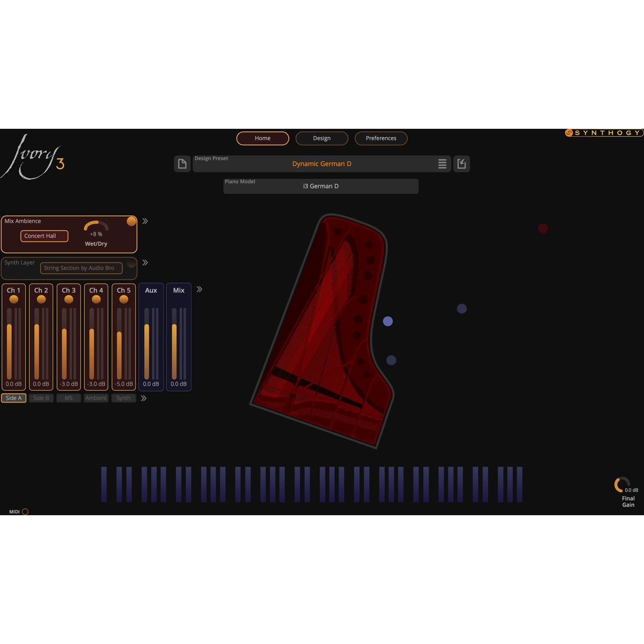Select the Ambient mic set
Viewport: 644px width, 644px height.
[x=96, y=398]
